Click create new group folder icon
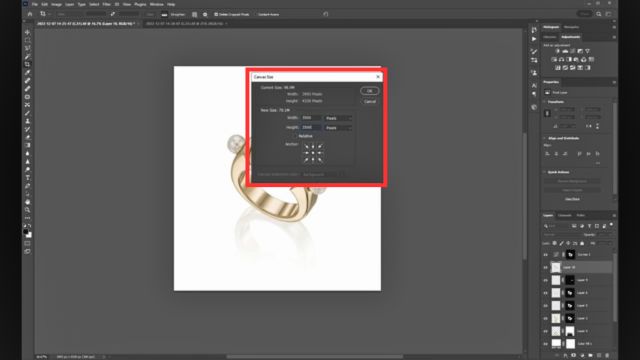 590,356
